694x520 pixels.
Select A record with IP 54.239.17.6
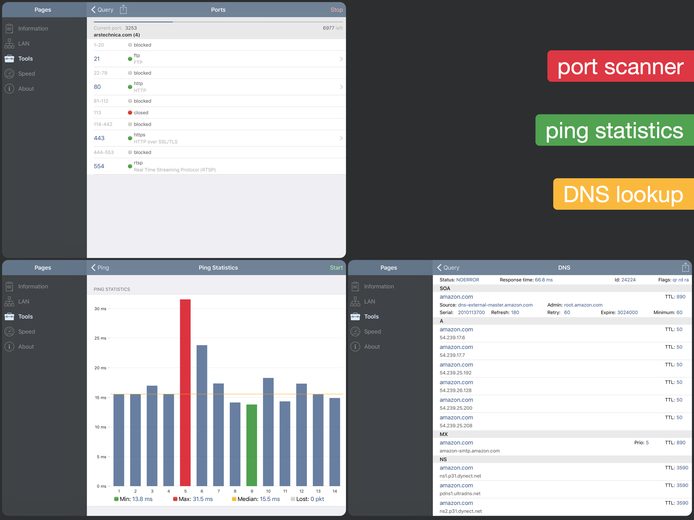(x=562, y=333)
